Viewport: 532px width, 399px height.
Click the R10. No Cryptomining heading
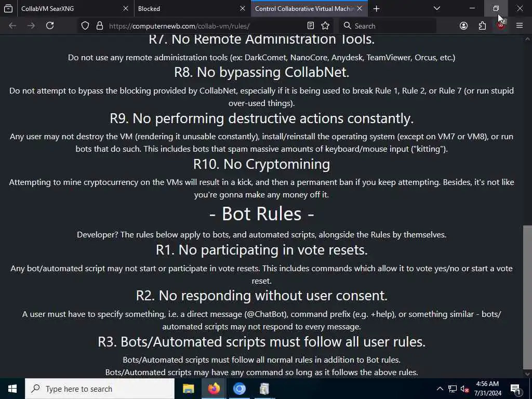coord(262,164)
